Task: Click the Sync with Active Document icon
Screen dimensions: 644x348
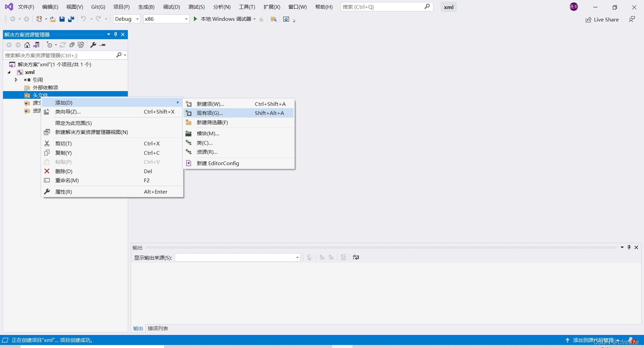Action: tap(36, 45)
